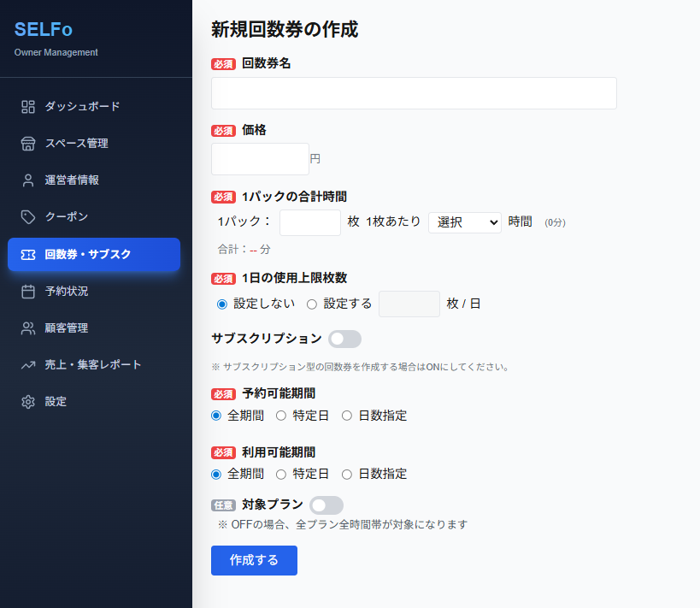Click the gear icon for 設定
The image size is (700, 608).
28,402
